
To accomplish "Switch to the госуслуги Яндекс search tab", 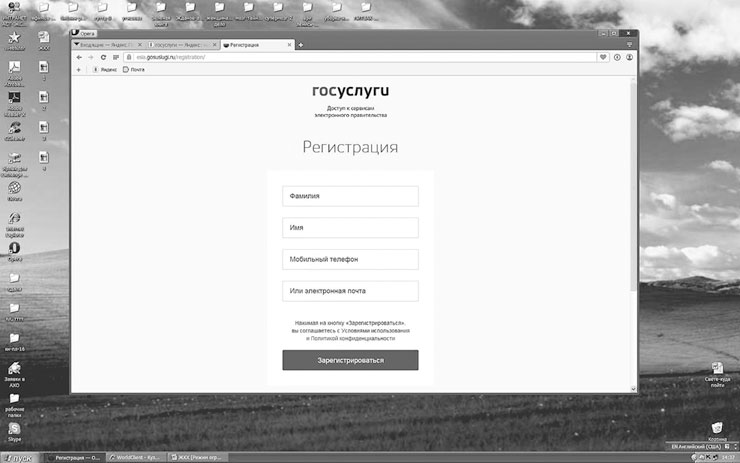I will tap(181, 45).
